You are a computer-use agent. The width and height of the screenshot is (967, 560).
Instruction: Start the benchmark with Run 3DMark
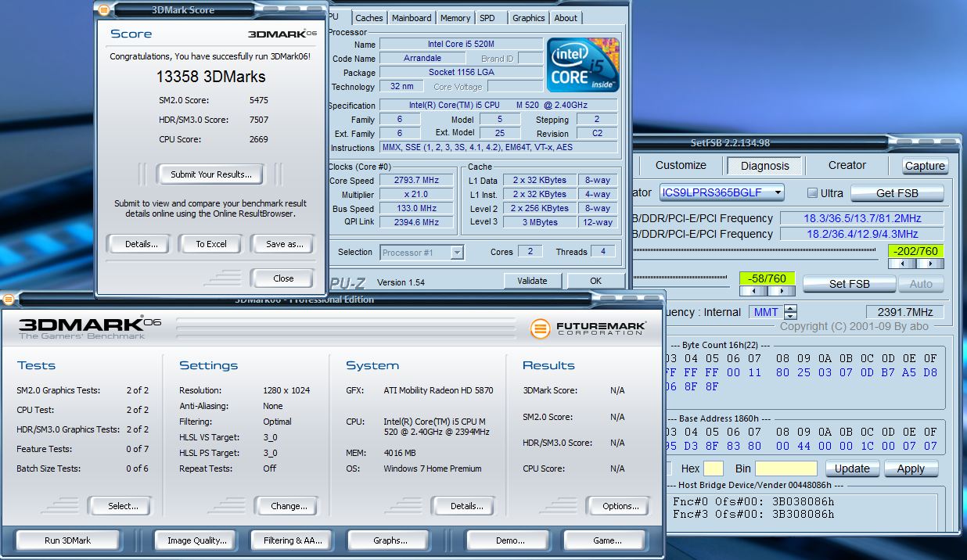[x=67, y=540]
